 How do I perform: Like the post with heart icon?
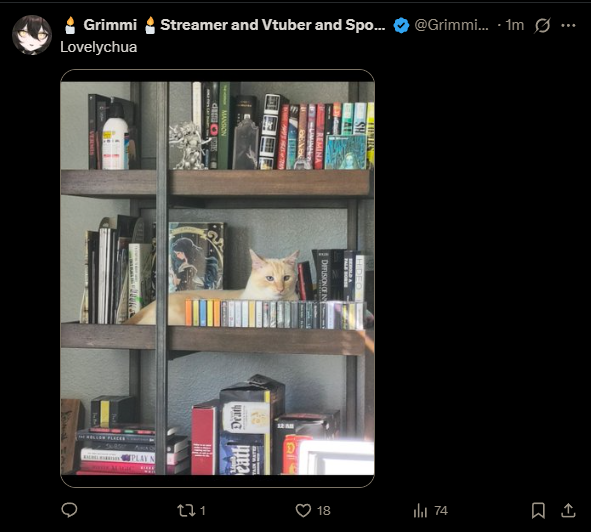[x=303, y=511]
